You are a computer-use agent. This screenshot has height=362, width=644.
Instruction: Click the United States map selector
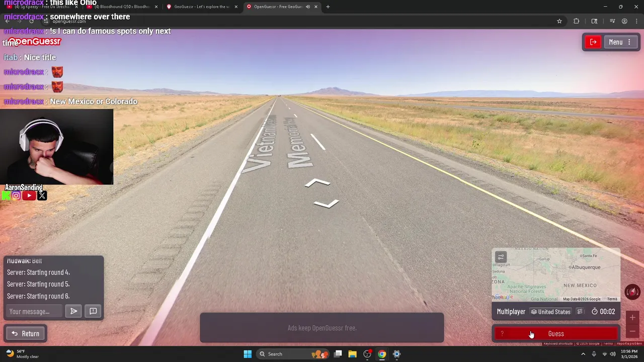pos(550,312)
